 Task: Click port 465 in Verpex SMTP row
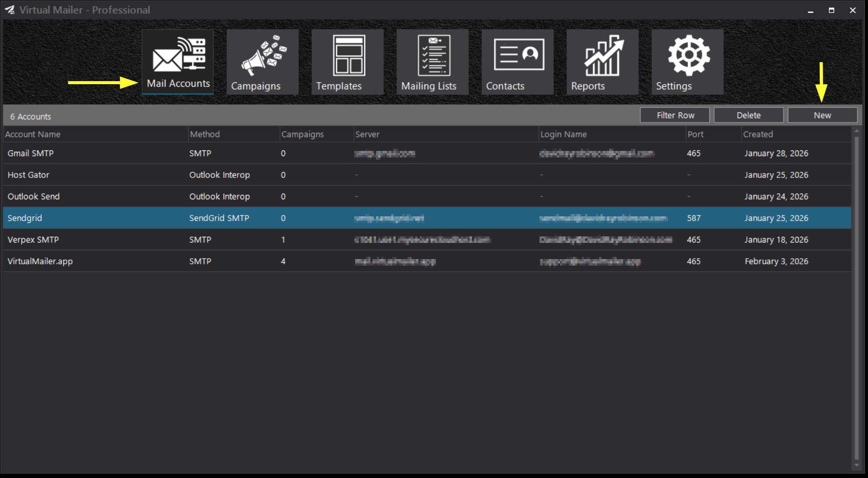pyautogui.click(x=694, y=239)
